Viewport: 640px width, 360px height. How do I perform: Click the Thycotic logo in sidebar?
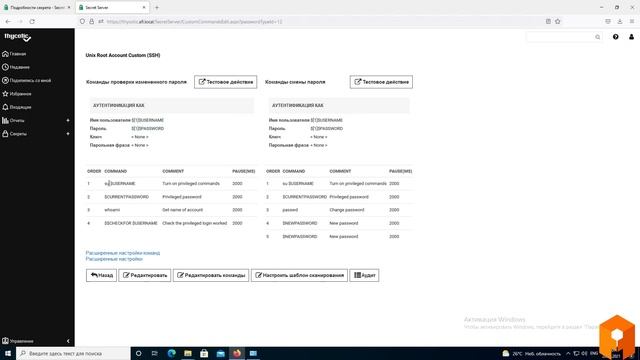pos(18,37)
